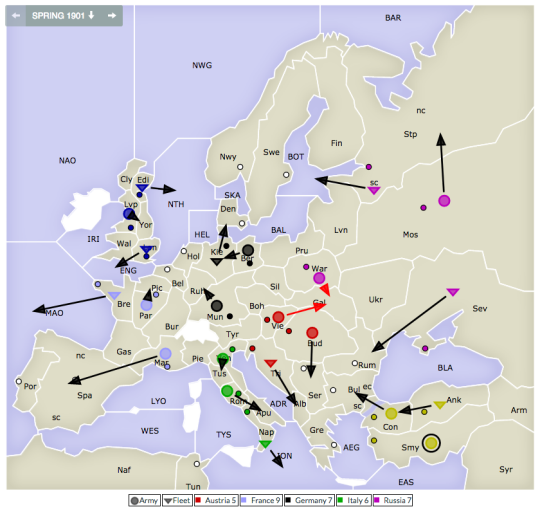Select the Italian army in Rome
This screenshot has width=540, height=516.
(x=227, y=391)
